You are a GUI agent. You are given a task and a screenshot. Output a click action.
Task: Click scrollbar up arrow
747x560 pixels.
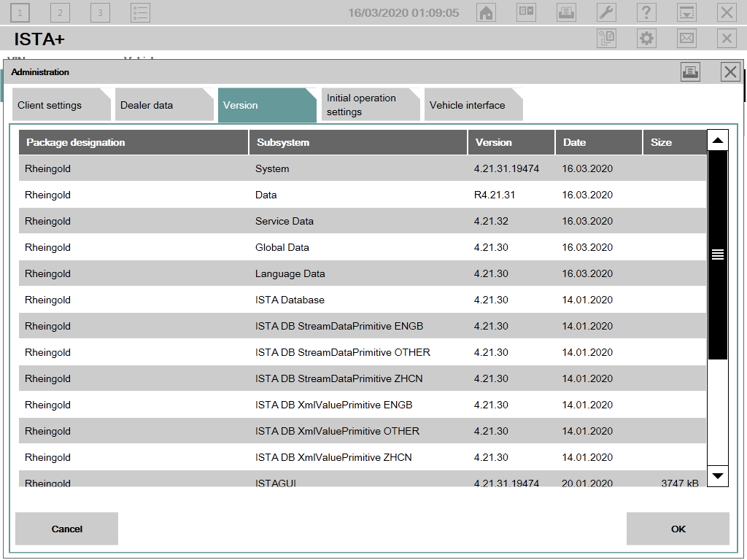click(718, 140)
